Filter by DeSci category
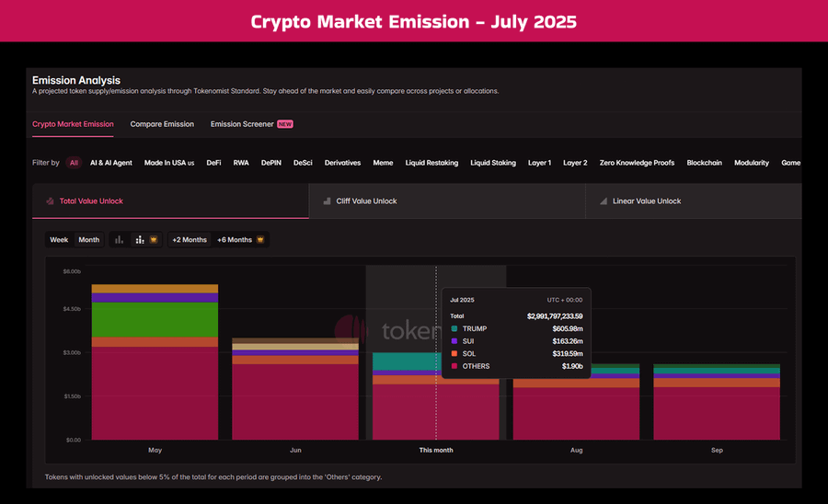 click(303, 163)
